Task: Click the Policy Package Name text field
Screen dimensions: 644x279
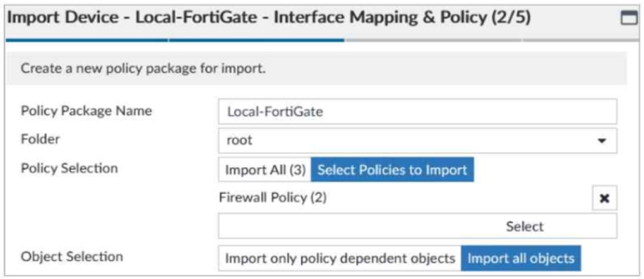Action: 417,111
